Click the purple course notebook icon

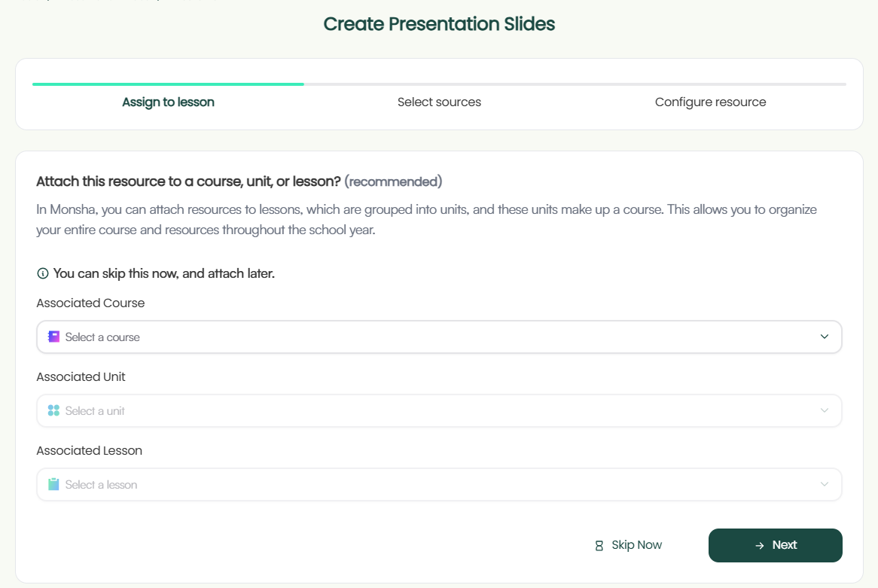coord(53,337)
